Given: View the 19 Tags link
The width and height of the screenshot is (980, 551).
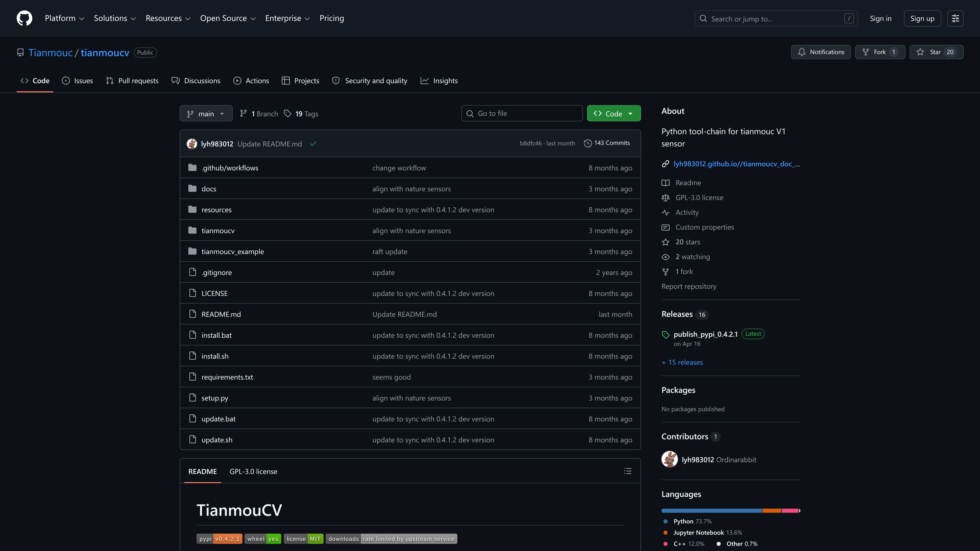Looking at the screenshot, I should [x=301, y=114].
